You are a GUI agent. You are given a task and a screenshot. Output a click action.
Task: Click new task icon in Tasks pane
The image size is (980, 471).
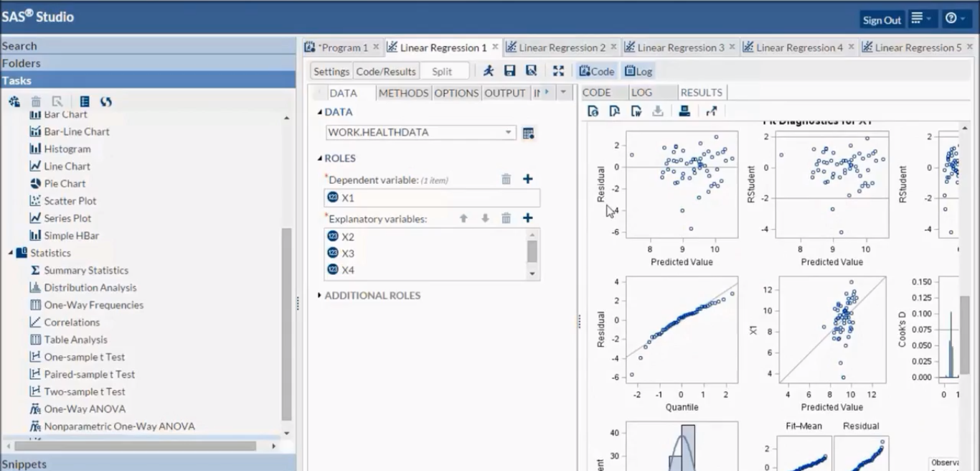[x=14, y=102]
